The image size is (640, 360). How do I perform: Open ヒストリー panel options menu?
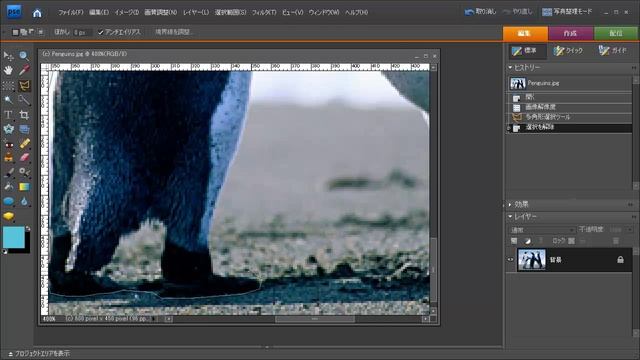coord(633,68)
